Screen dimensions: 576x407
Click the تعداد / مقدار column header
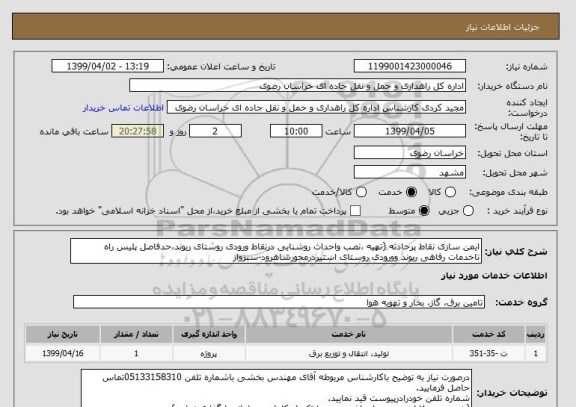pyautogui.click(x=136, y=334)
